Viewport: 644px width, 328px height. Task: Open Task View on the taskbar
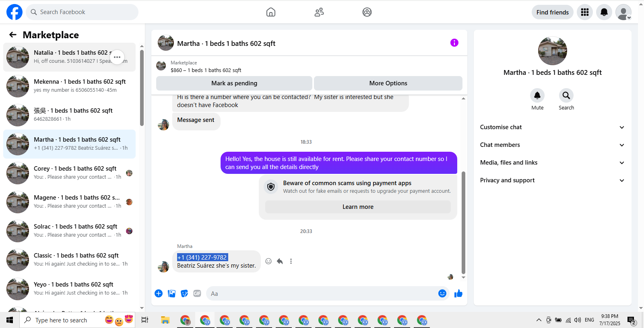(145, 320)
